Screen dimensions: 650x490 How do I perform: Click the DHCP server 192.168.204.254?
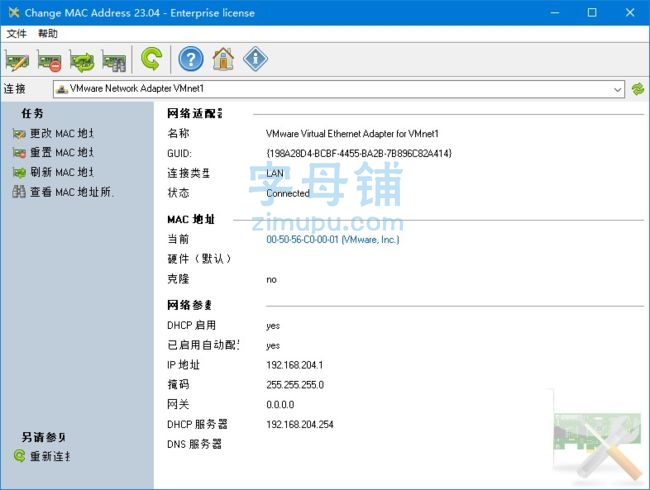click(x=300, y=425)
